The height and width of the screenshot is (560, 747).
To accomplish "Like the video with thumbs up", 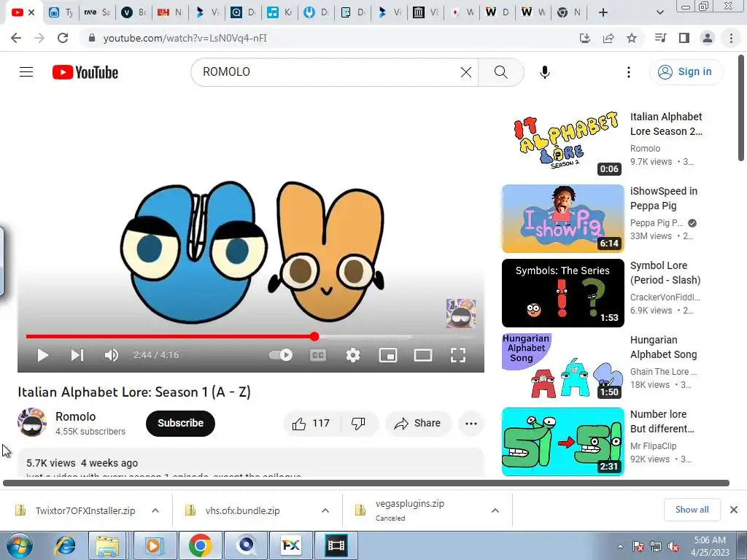I will pyautogui.click(x=311, y=424).
